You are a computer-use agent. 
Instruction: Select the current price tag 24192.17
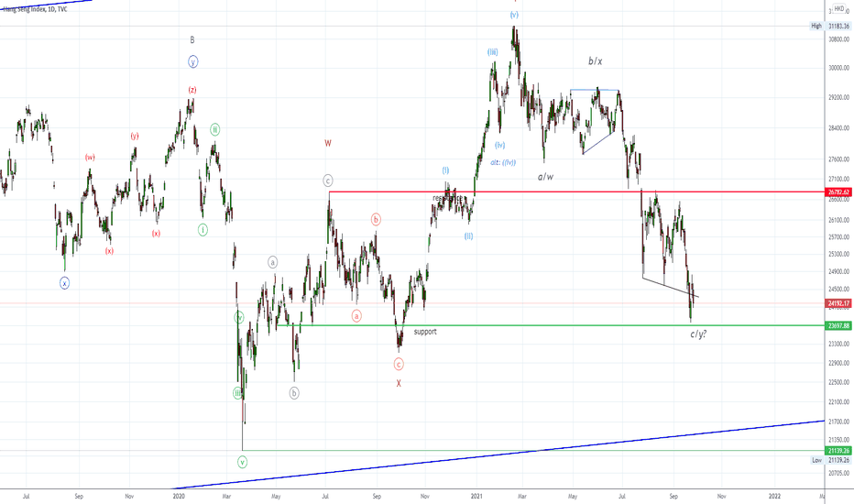tap(838, 303)
